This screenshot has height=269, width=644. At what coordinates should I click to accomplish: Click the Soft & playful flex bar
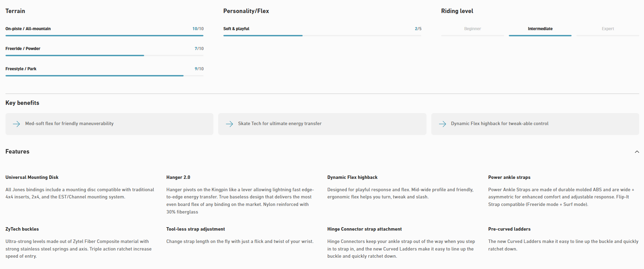tap(322, 35)
